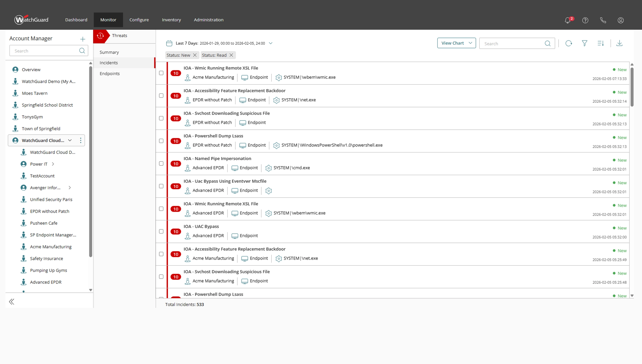642x364 pixels.
Task: Remove the Status: Read filter chip
Action: tap(231, 55)
